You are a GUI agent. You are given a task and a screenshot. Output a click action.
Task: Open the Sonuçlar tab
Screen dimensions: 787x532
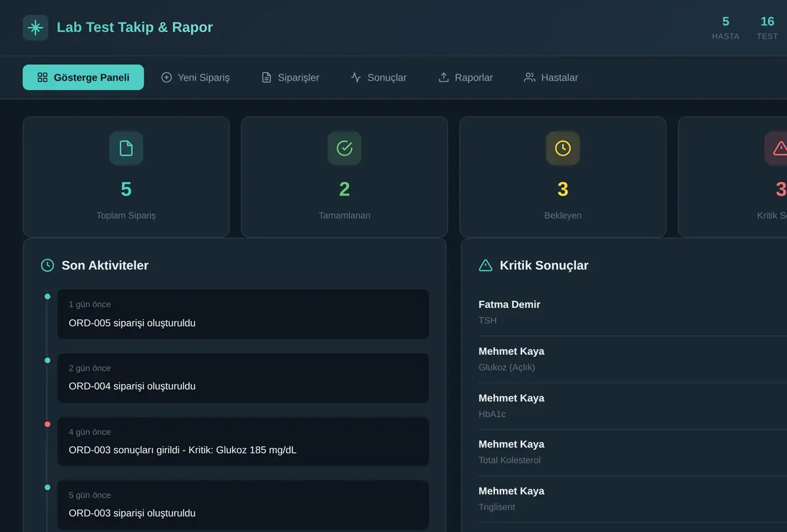[x=378, y=77]
